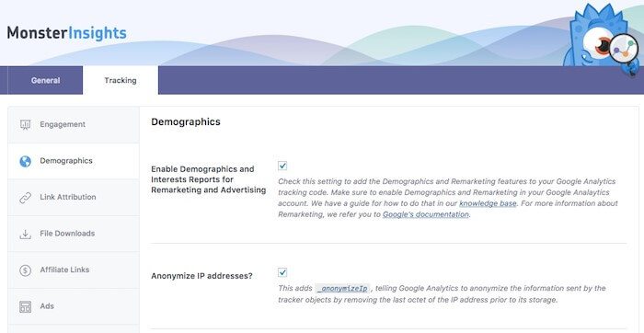The image size is (644, 333).
Task: Click the Demographics globe icon
Action: 26,161
